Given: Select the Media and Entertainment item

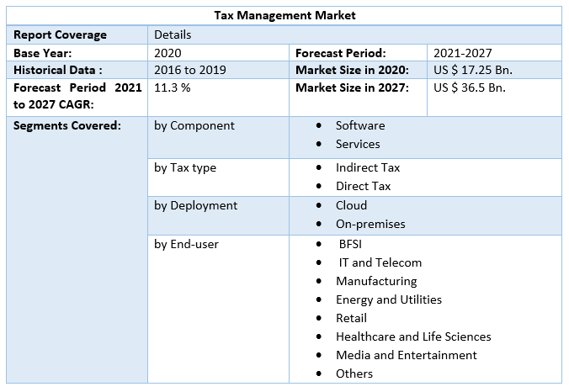Looking at the screenshot, I should click(x=406, y=355).
